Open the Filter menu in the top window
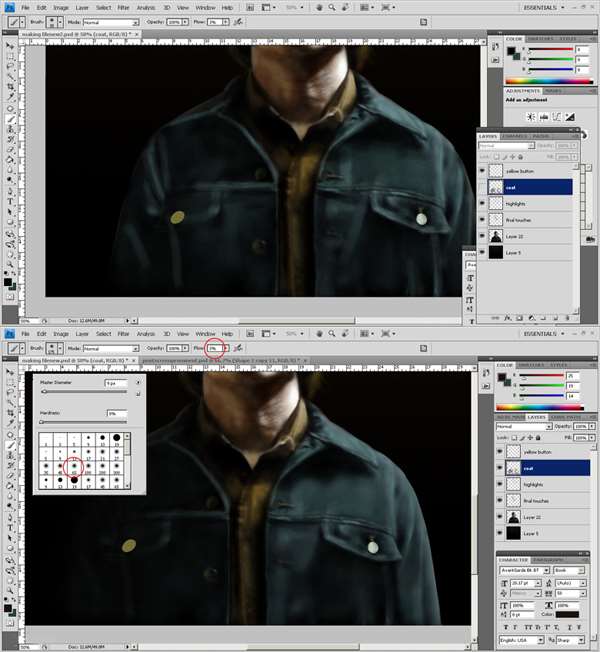This screenshot has height=652, width=600. pyautogui.click(x=123, y=7)
